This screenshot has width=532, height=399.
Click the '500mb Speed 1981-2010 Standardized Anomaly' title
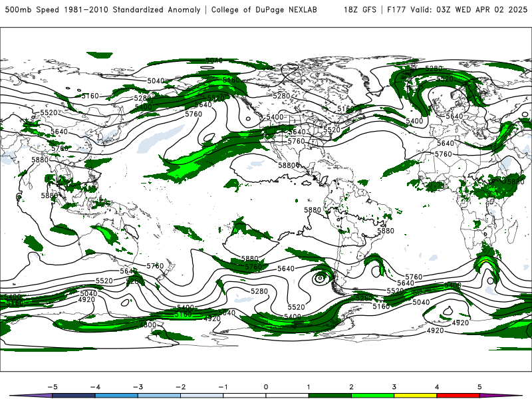tap(103, 9)
